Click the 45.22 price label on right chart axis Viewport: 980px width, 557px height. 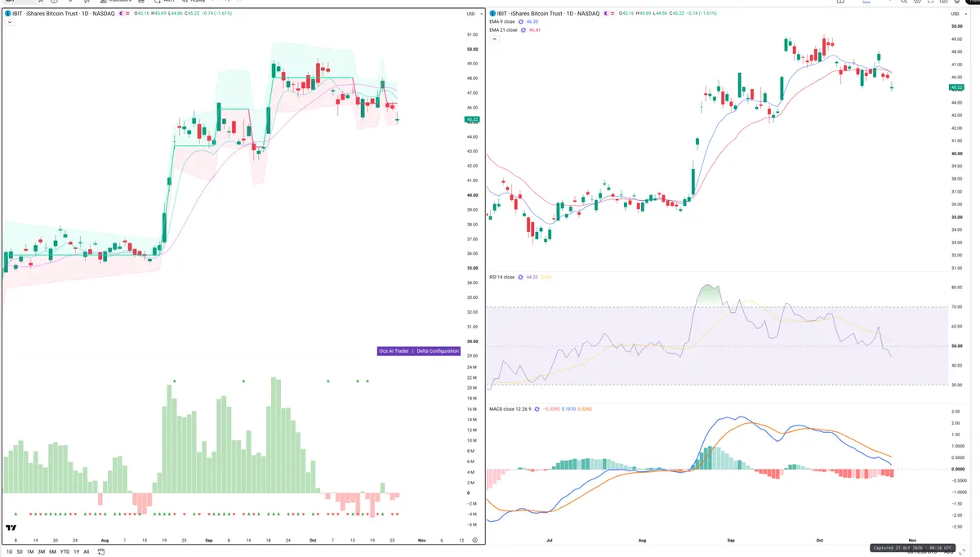click(957, 87)
